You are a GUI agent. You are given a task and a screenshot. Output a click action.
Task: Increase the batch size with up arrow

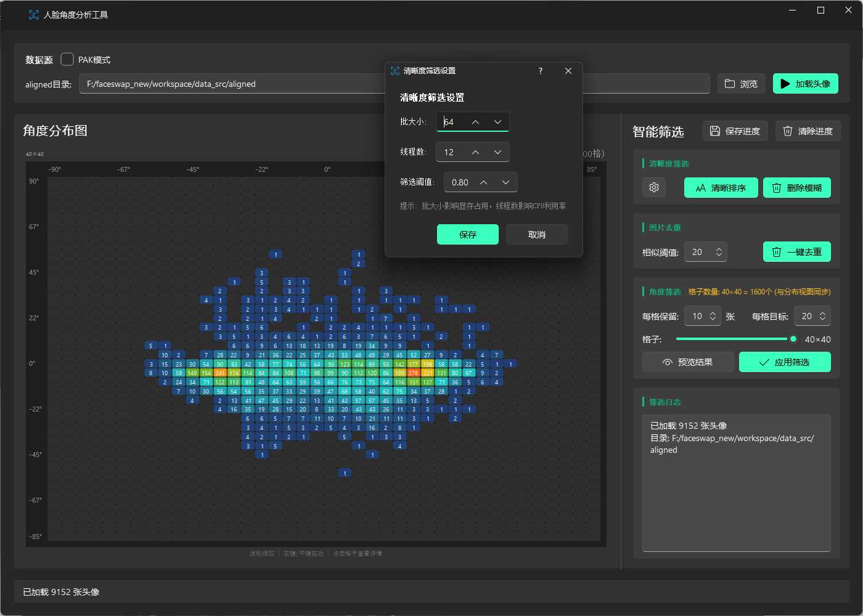click(x=475, y=122)
